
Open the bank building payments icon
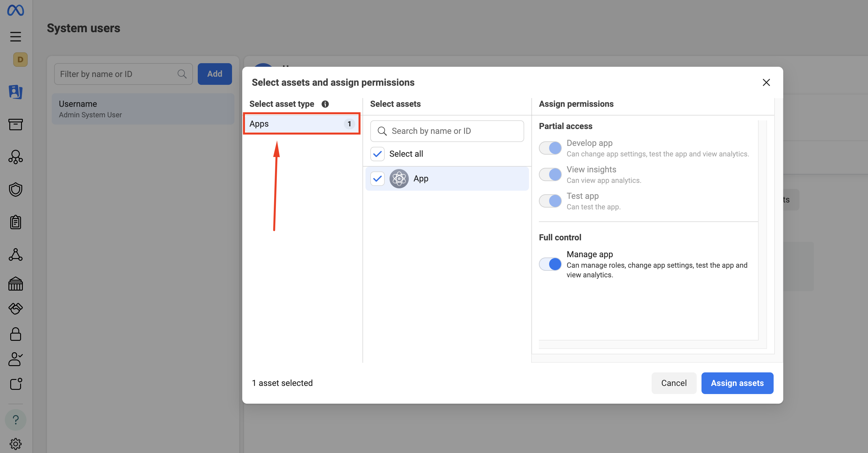tap(16, 284)
